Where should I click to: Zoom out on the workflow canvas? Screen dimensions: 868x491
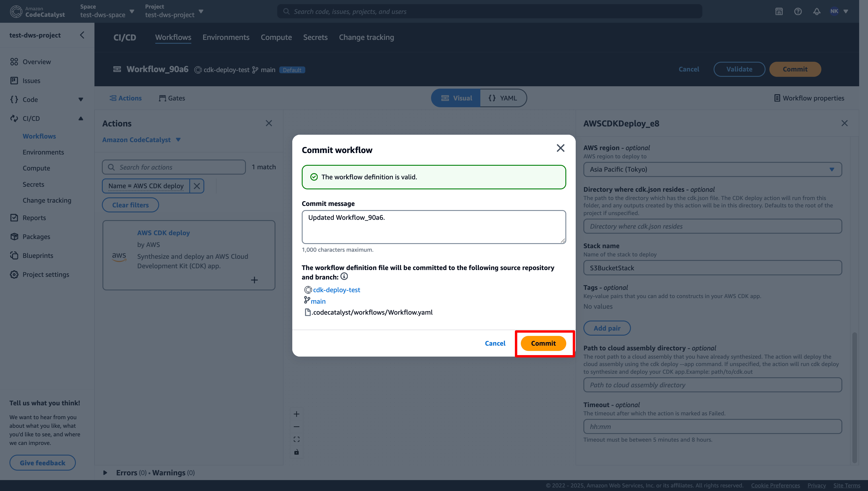point(296,427)
